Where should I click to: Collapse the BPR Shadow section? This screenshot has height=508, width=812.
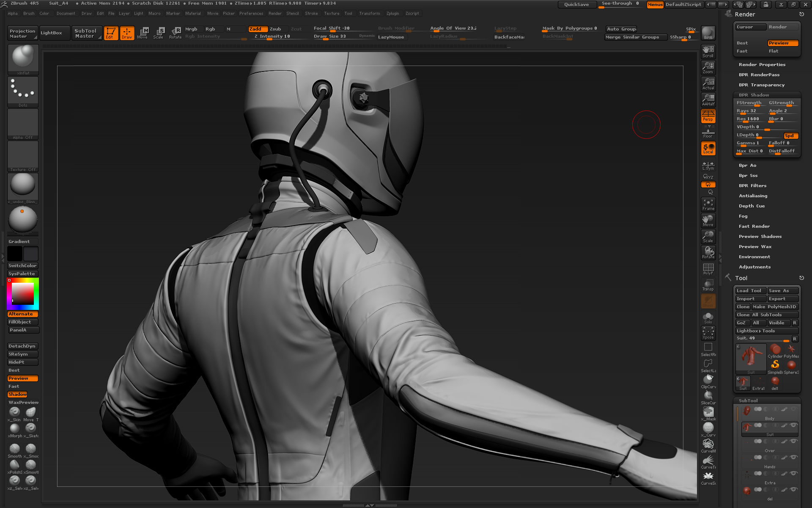click(x=754, y=95)
